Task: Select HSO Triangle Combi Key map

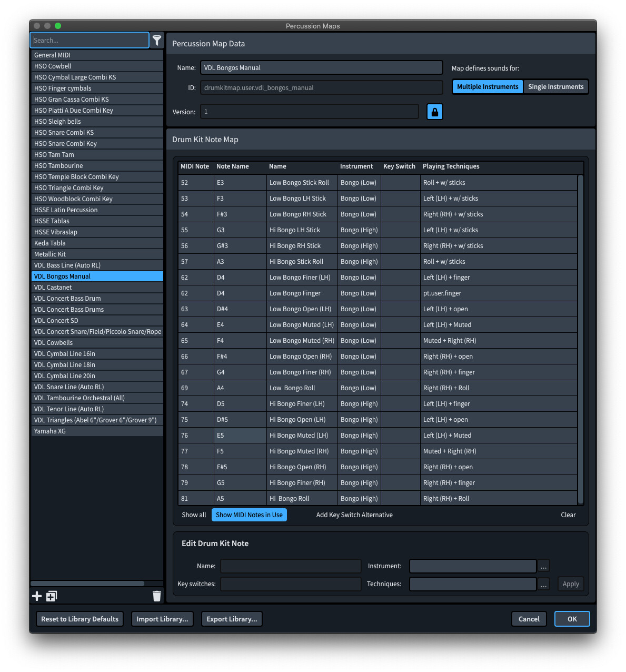Action: click(97, 187)
